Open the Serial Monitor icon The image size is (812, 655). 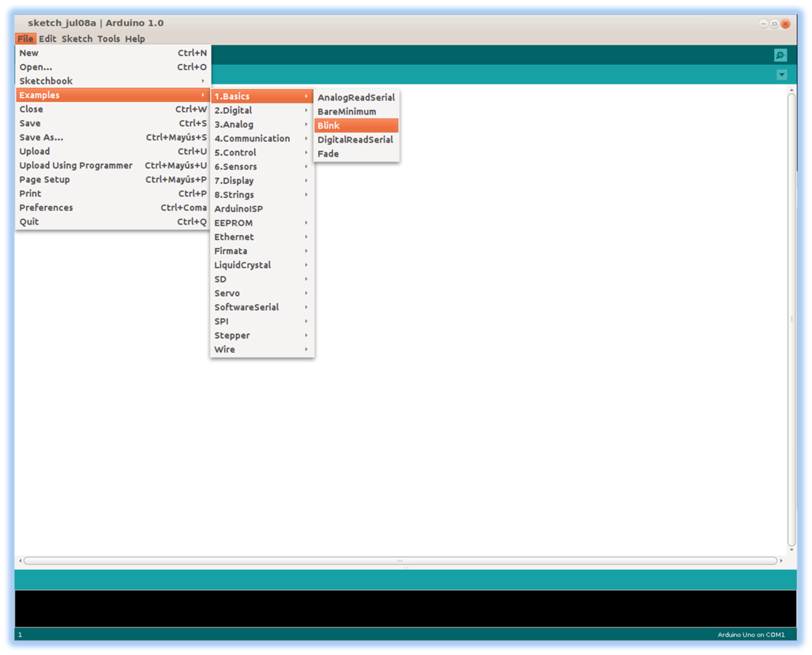[781, 55]
